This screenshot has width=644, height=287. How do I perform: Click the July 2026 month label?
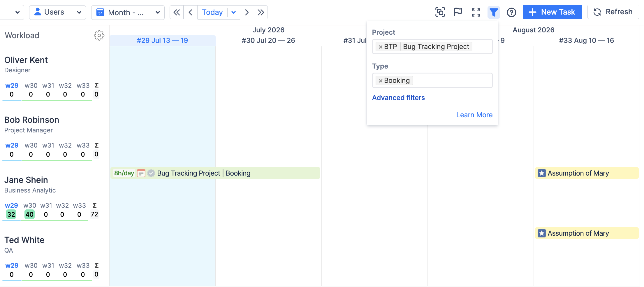268,30
